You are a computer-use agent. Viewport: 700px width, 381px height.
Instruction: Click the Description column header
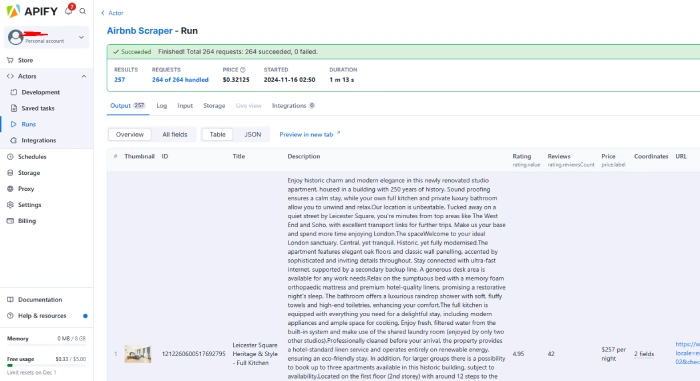click(x=304, y=156)
